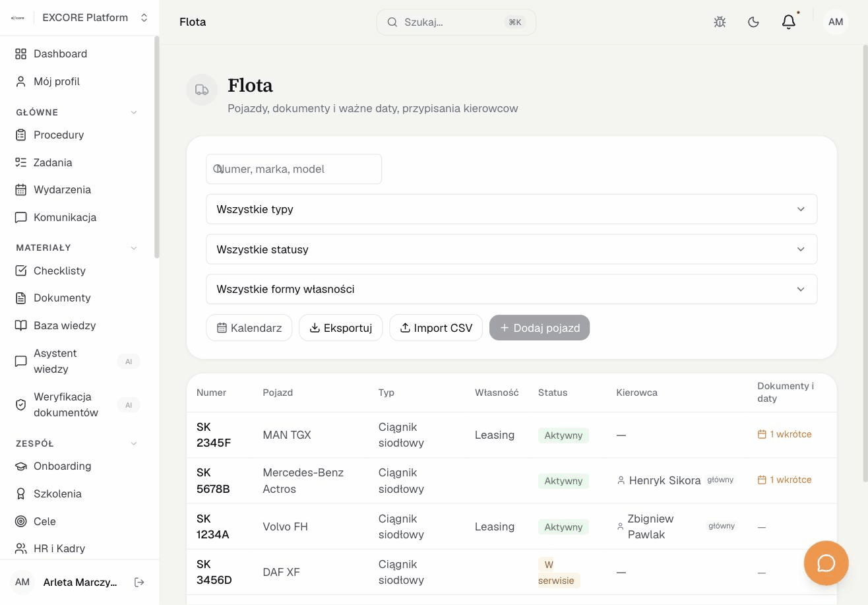This screenshot has height=605, width=868.
Task: Click the Szkolenia award icon
Action: pyautogui.click(x=21, y=494)
